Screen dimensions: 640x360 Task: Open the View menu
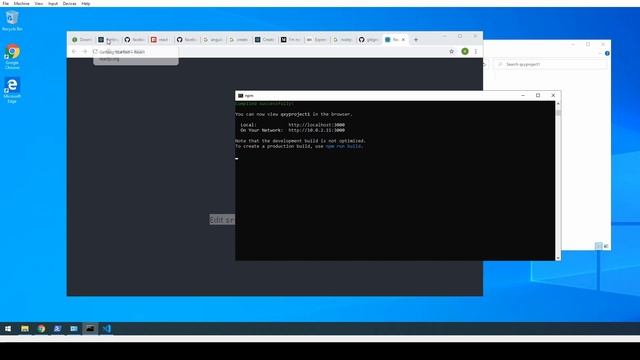(x=38, y=3)
